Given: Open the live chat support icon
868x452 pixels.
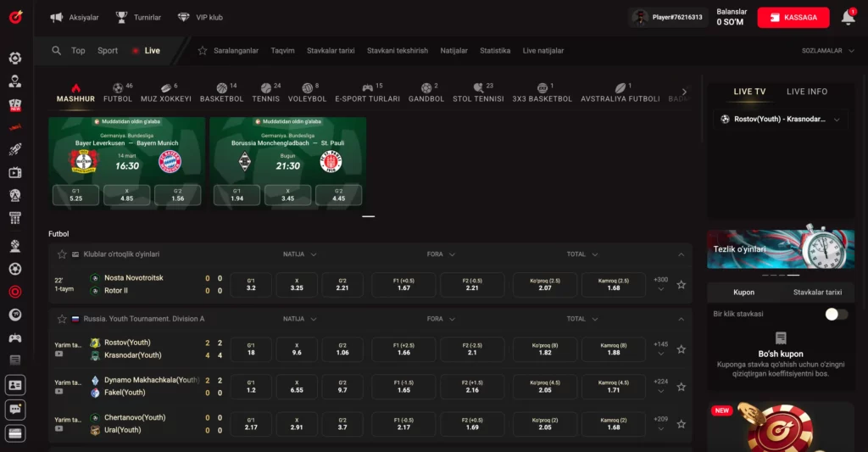Looking at the screenshot, I should coord(15,410).
